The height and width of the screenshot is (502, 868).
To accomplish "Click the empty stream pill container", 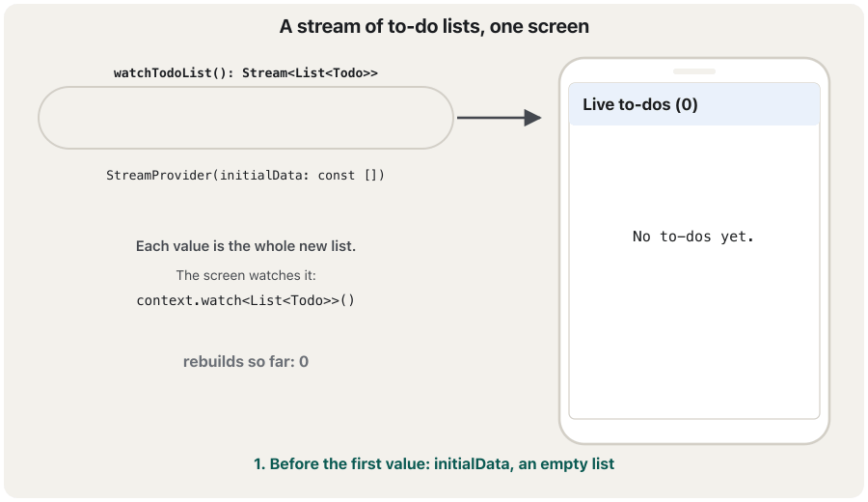I will click(x=246, y=118).
